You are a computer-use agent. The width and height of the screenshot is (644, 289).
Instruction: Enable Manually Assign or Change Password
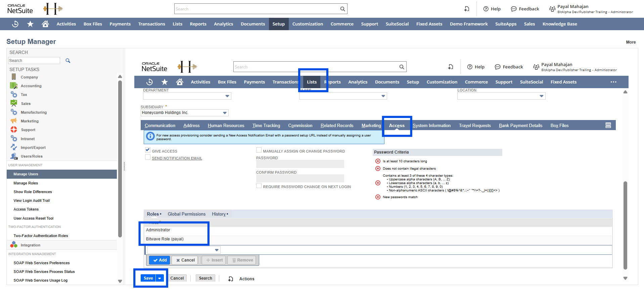coord(259,150)
